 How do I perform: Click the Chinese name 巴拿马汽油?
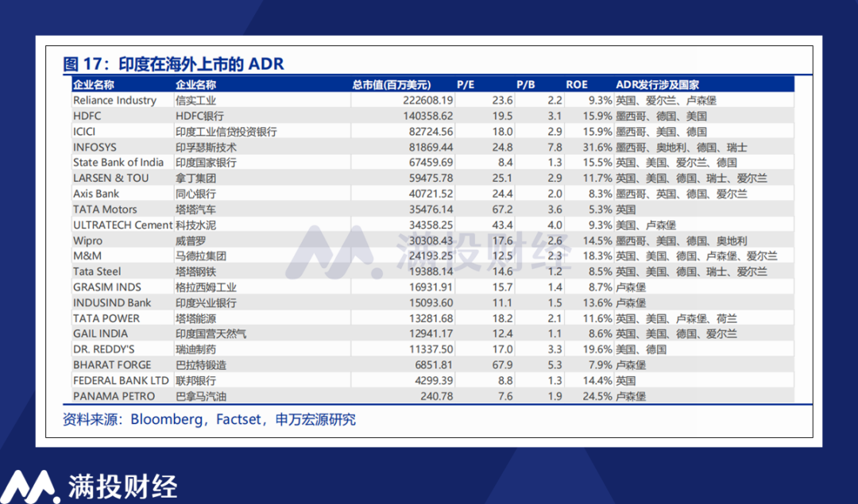coord(201,396)
